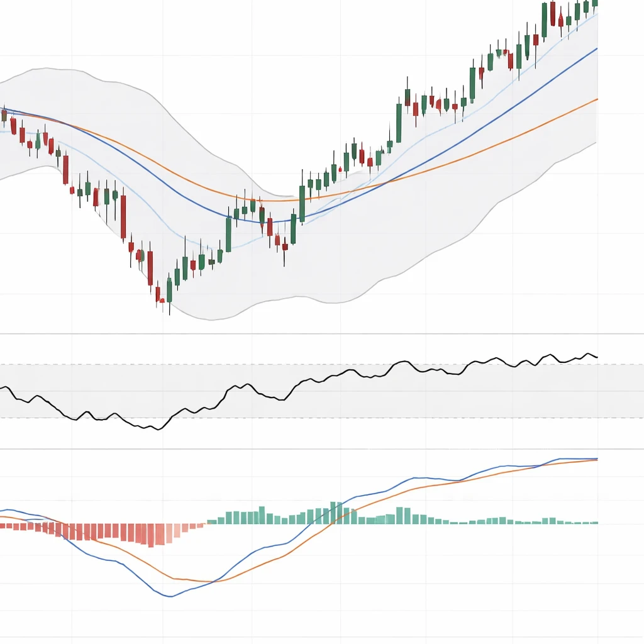Click a green MACD histogram bar
644x644 pixels.
pyautogui.click(x=333, y=513)
